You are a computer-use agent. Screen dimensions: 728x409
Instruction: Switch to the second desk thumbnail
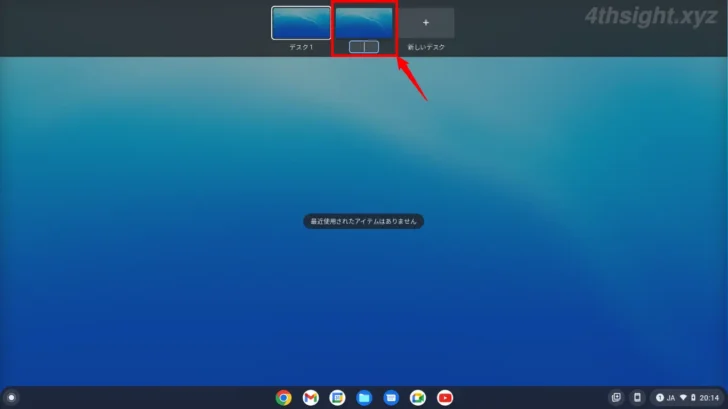[x=364, y=23]
